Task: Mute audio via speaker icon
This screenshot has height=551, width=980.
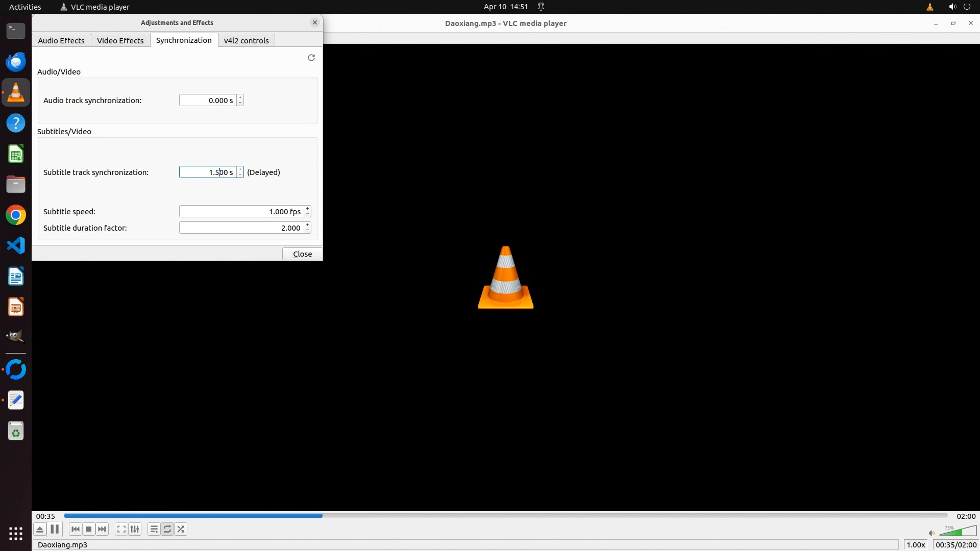Action: click(932, 533)
